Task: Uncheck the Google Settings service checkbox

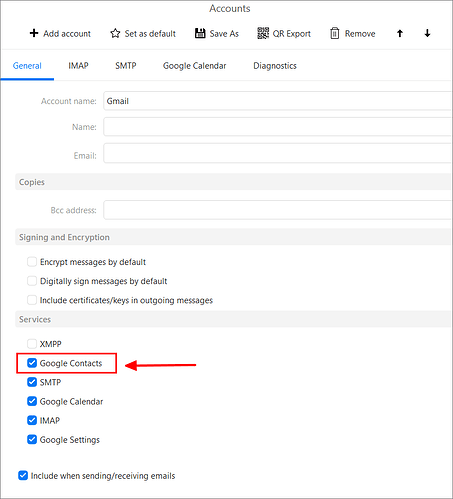Action: [x=32, y=439]
